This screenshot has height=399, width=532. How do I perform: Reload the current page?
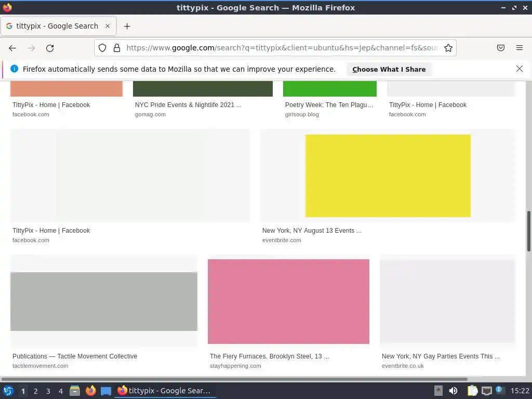(50, 48)
